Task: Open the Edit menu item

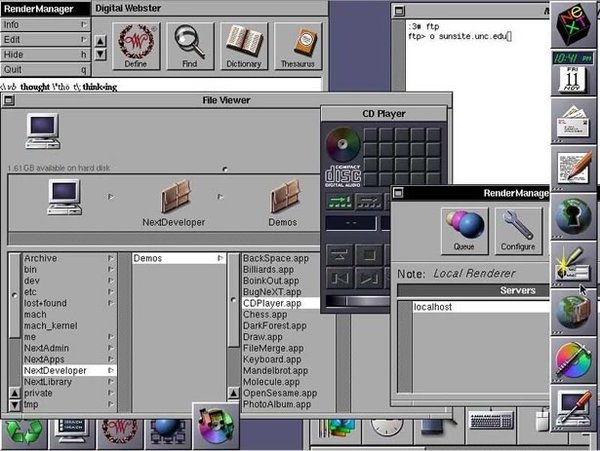Action: click(45, 38)
